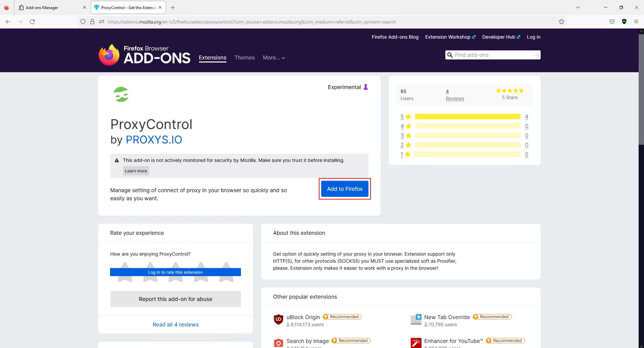Click the Search by Image icon

[x=279, y=343]
